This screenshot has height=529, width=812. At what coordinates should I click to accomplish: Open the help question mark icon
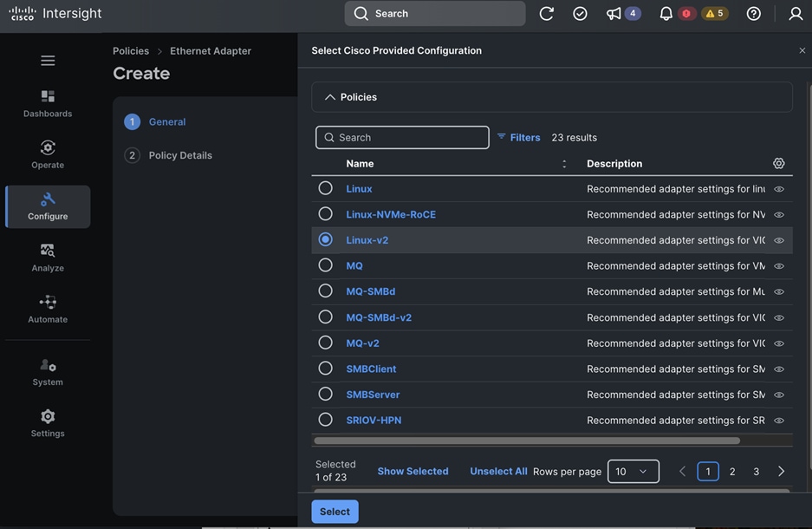tap(753, 14)
